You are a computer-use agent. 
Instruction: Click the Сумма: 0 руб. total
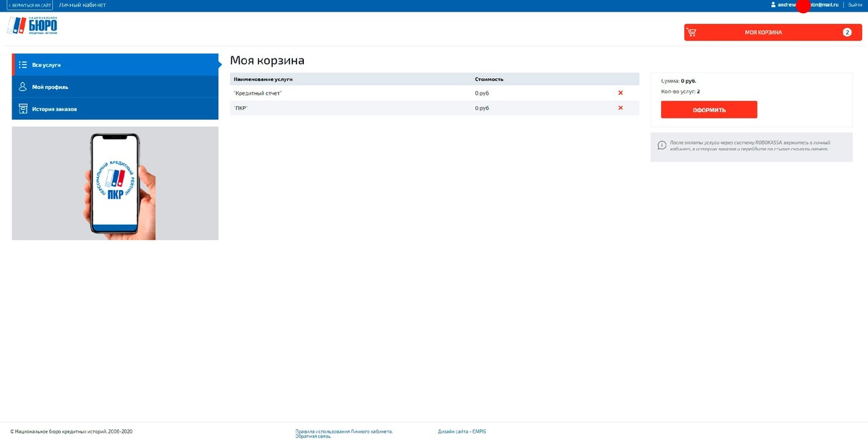pos(678,81)
